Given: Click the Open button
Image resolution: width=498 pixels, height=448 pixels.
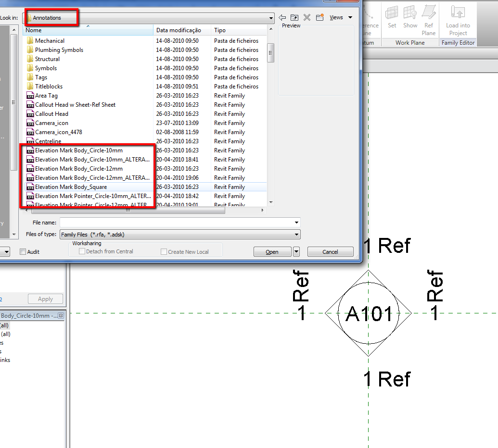Looking at the screenshot, I should pyautogui.click(x=272, y=251).
